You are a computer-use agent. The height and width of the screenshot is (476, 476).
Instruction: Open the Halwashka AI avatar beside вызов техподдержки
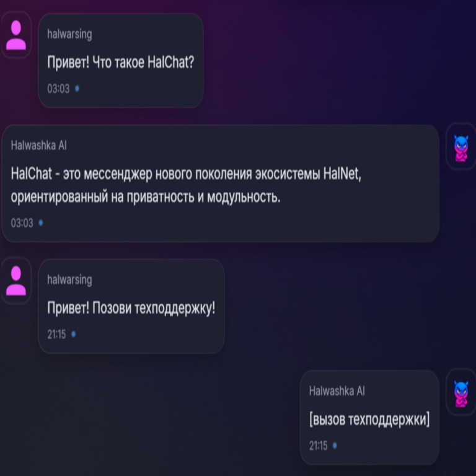(461, 392)
